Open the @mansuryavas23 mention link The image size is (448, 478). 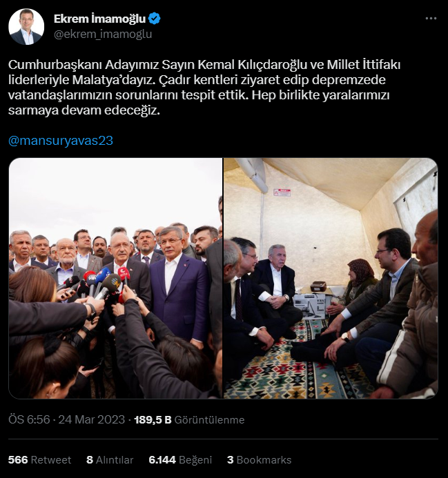coord(61,141)
